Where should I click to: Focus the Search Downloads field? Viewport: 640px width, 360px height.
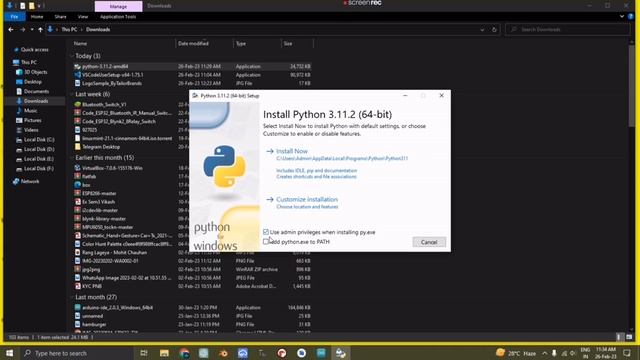567,29
